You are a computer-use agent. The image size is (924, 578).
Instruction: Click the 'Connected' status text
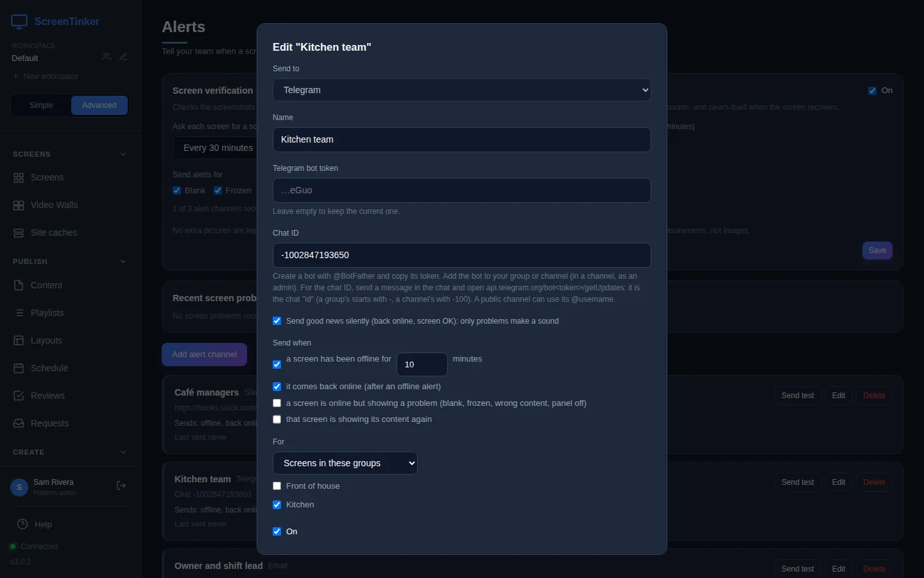39,547
